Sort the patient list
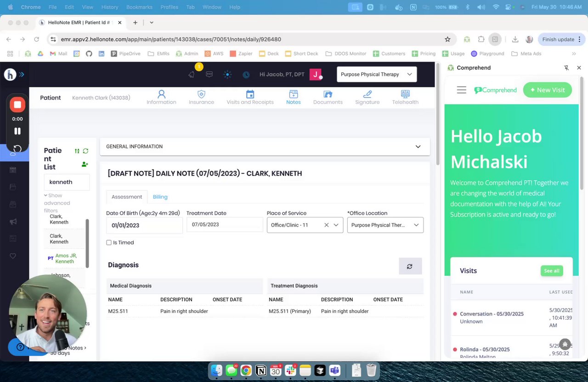Viewport: 588px width, 382px height. point(77,151)
